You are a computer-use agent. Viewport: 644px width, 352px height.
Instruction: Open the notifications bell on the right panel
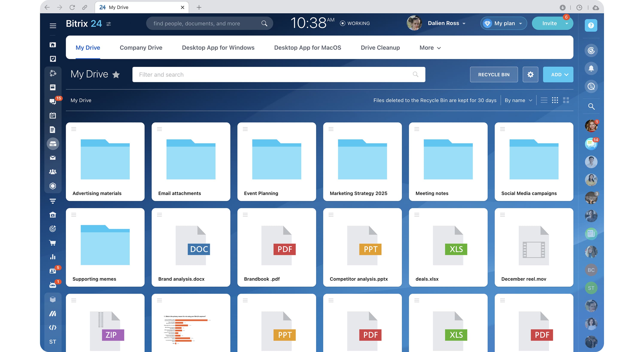591,68
